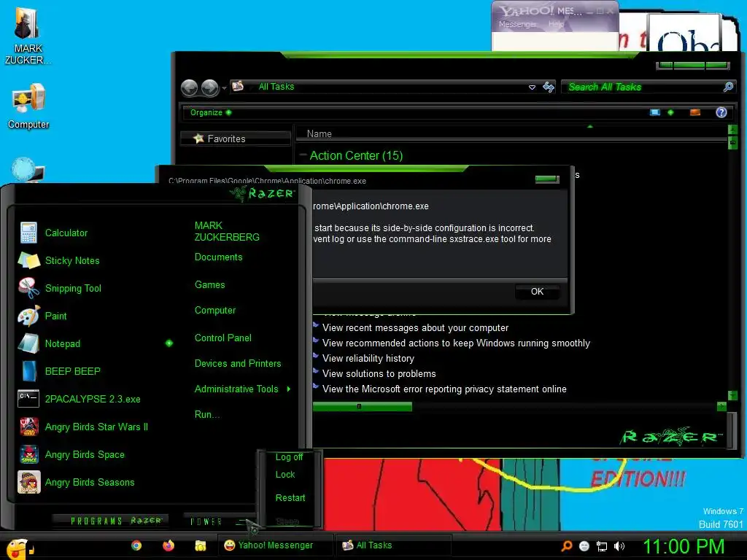Viewport: 747px width, 560px height.
Task: Click refresh icon next to address bar
Action: (x=549, y=87)
